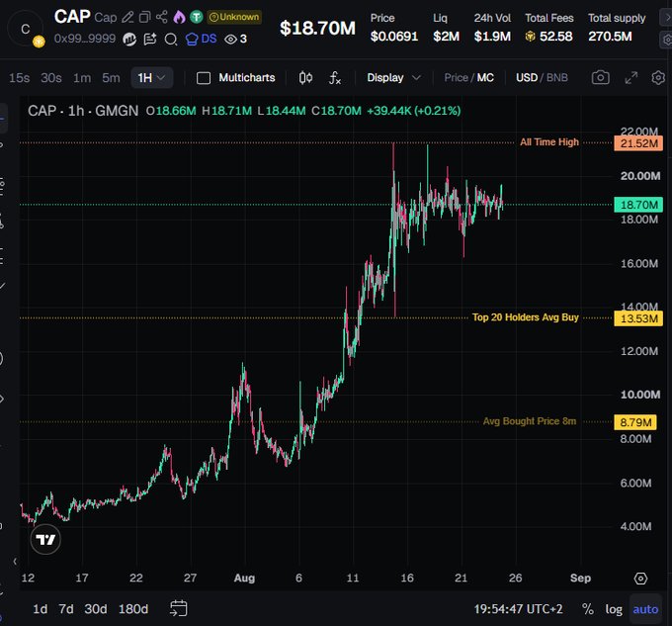Collapse the left drawing toolbar arrow
This screenshot has height=626, width=672.
click(x=15, y=562)
